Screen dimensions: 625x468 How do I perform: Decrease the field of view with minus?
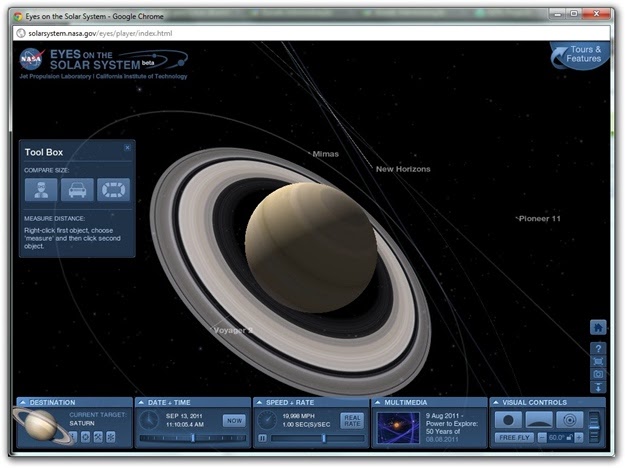point(542,438)
